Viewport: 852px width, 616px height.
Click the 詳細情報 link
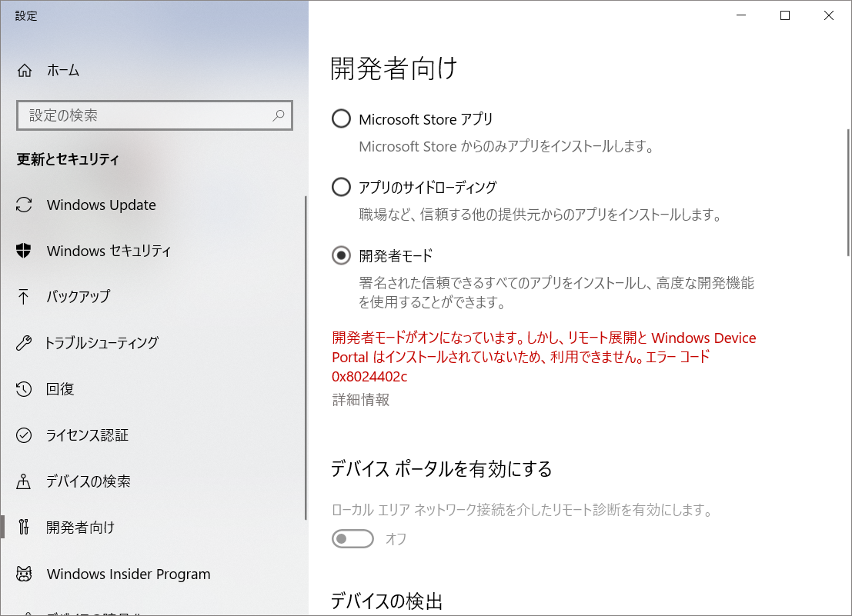pyautogui.click(x=361, y=400)
